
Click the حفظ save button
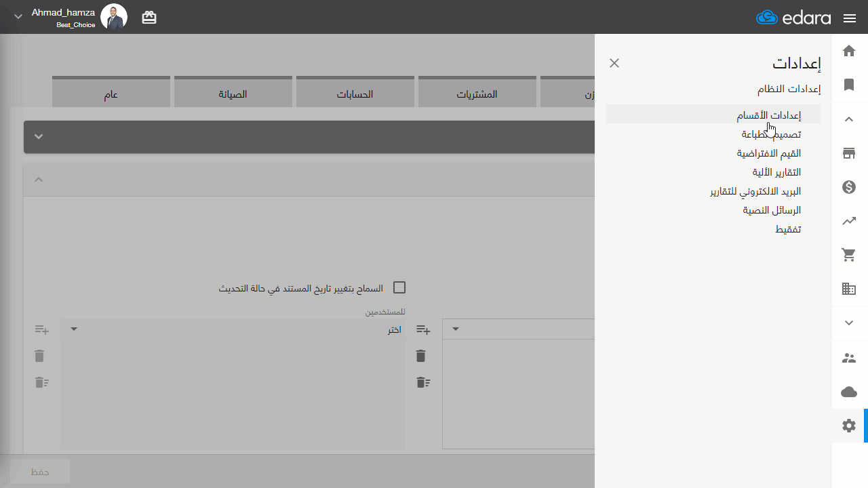pyautogui.click(x=40, y=472)
